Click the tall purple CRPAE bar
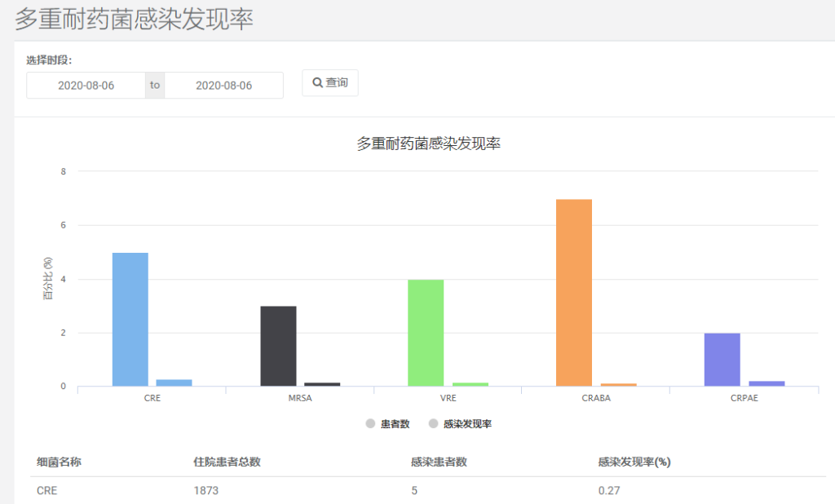 (x=722, y=360)
